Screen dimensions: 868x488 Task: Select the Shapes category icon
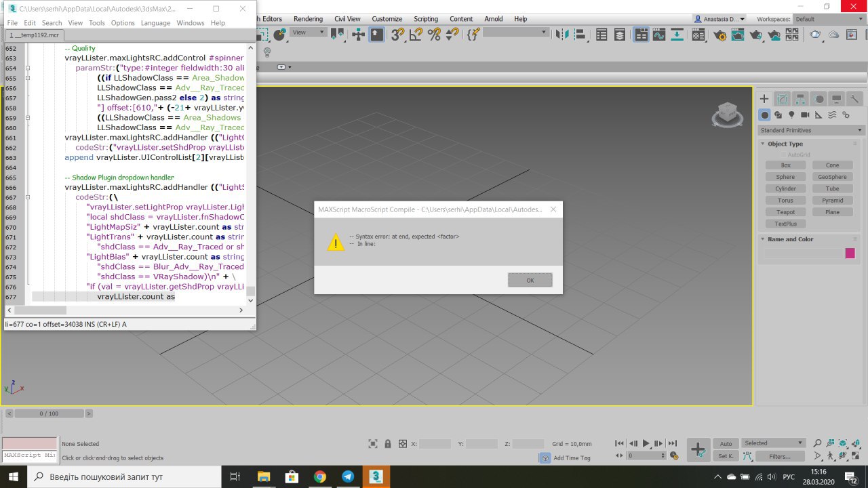(778, 115)
